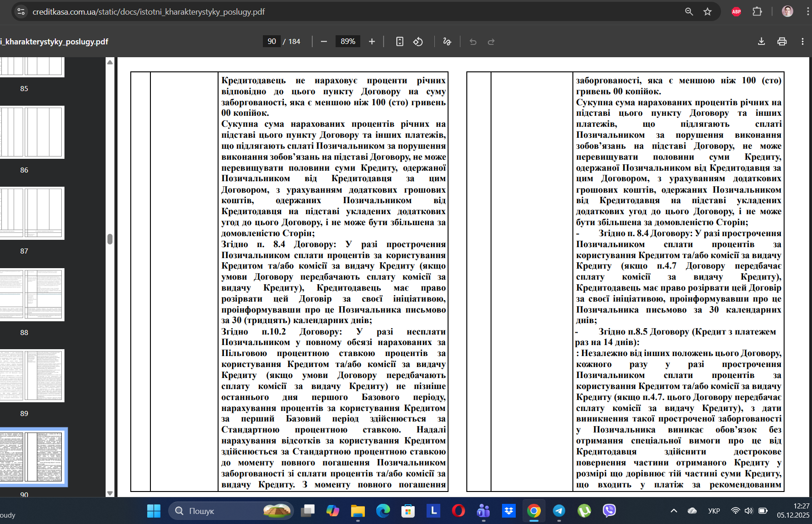Click the redo annotation arrow
Viewport: 812px width, 524px height.
491,42
